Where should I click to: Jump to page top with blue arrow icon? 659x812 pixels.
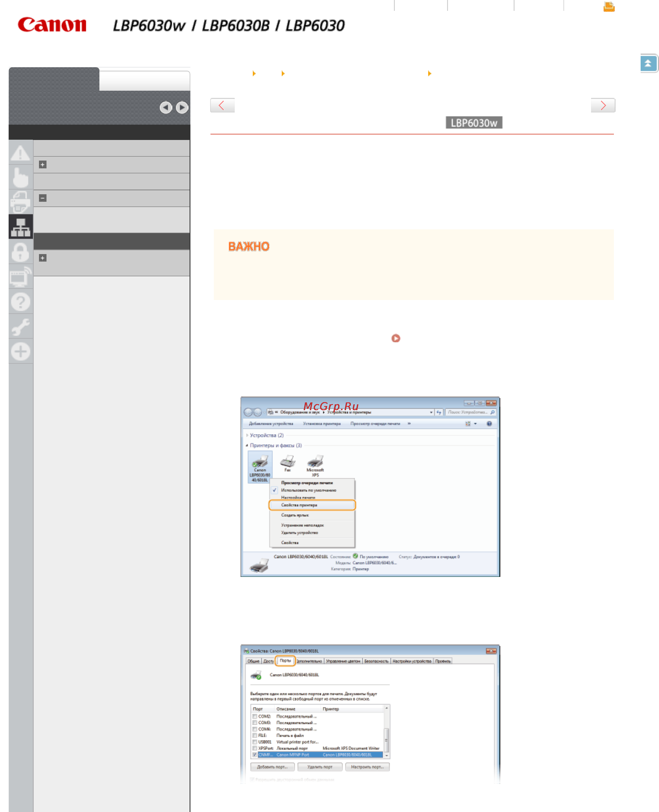tap(648, 63)
